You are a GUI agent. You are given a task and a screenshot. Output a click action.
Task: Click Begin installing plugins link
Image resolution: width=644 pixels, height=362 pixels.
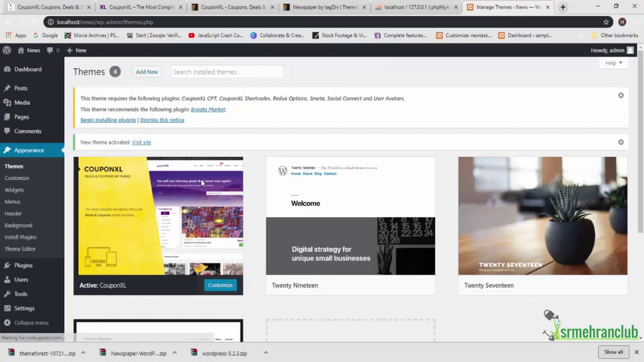(108, 120)
